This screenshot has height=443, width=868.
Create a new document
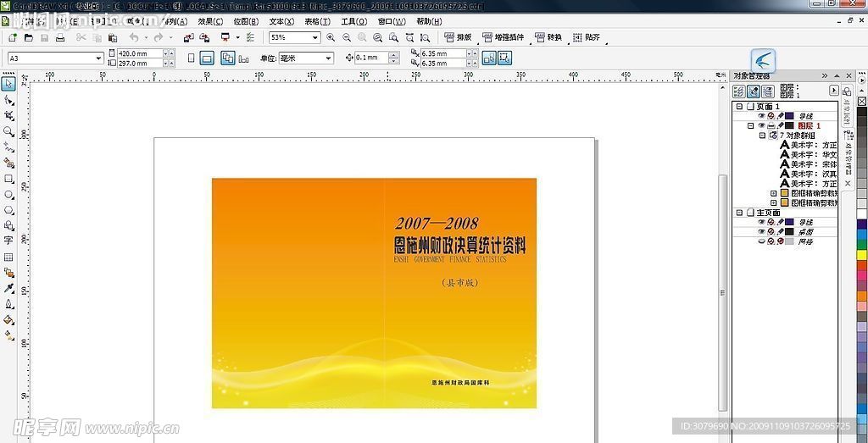(13, 37)
